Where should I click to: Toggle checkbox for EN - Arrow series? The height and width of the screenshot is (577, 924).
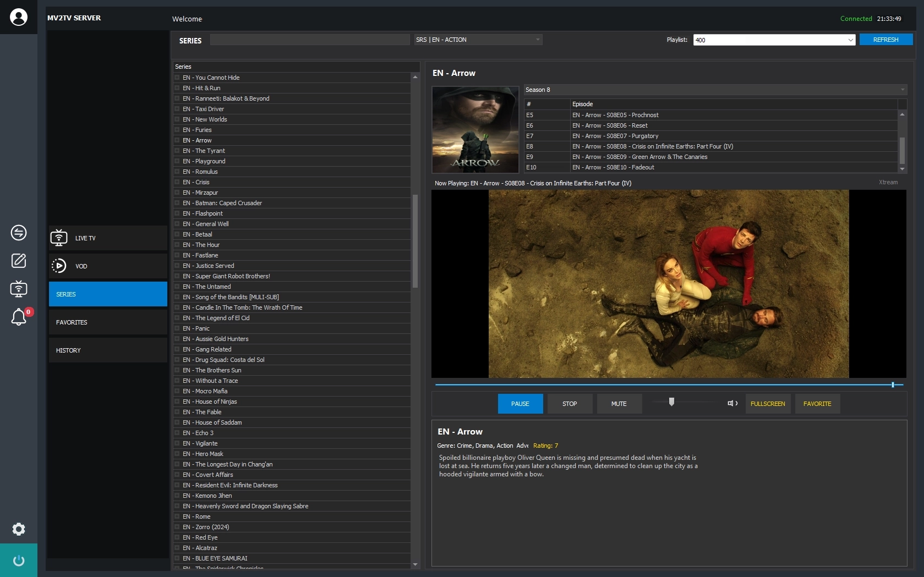click(177, 140)
